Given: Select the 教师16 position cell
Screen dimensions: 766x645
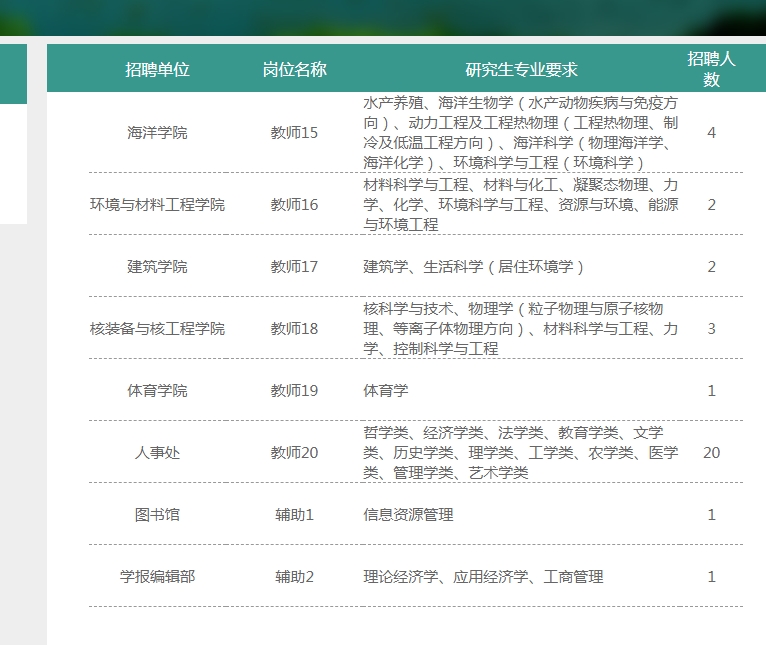Looking at the screenshot, I should [x=294, y=204].
